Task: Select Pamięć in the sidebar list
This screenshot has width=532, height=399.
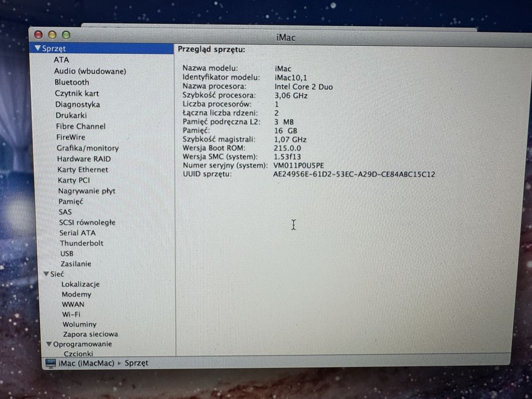Action: click(71, 202)
